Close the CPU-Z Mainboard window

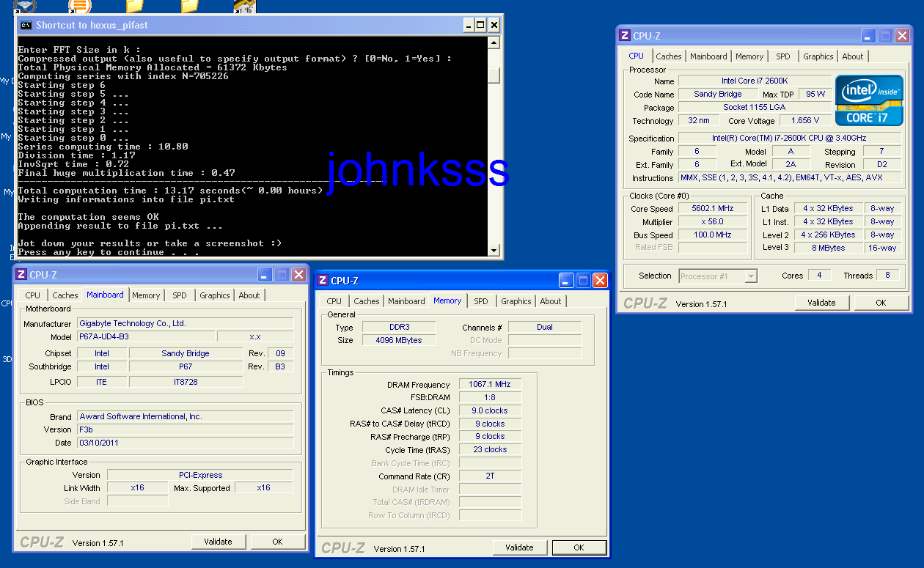(x=299, y=275)
